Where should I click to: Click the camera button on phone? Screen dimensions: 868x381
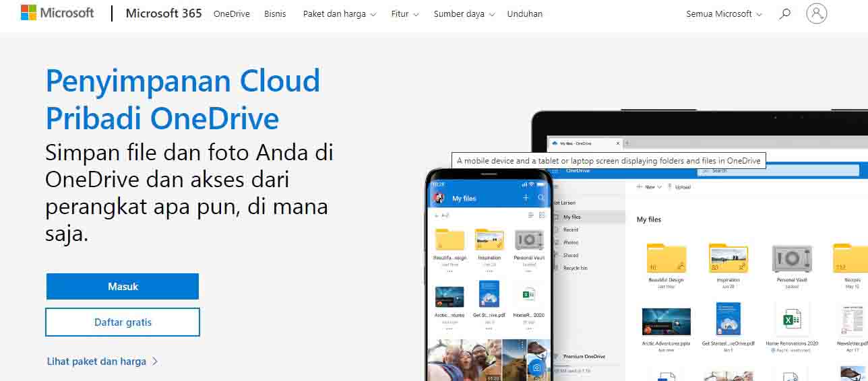[536, 368]
